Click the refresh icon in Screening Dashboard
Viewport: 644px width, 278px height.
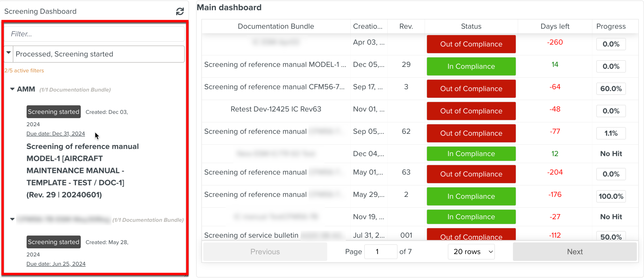[x=180, y=11]
